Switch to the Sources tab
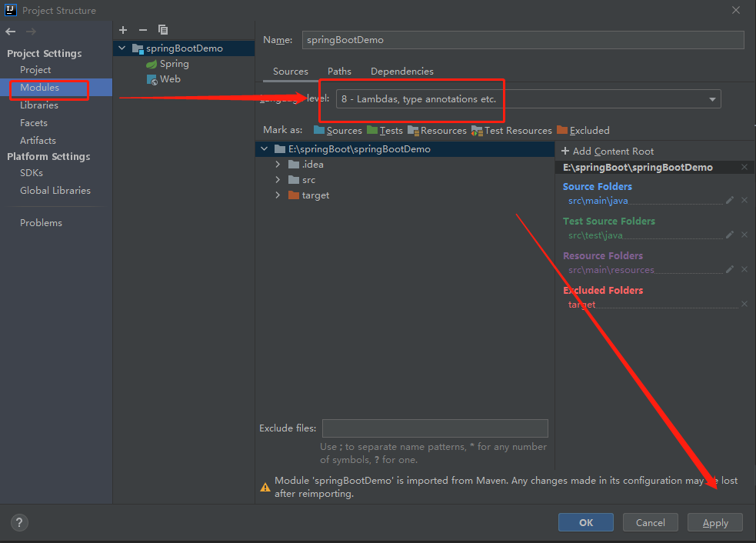 click(x=290, y=72)
